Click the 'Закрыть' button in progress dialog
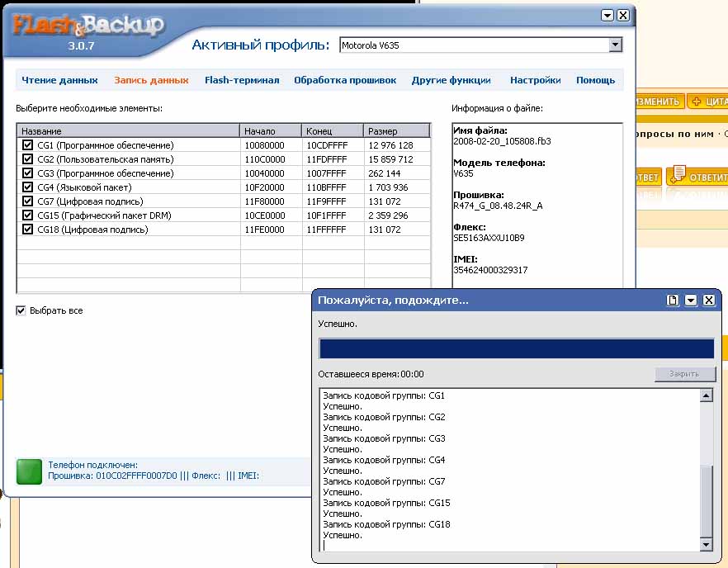Viewport: 728px width, 568px height. (684, 374)
